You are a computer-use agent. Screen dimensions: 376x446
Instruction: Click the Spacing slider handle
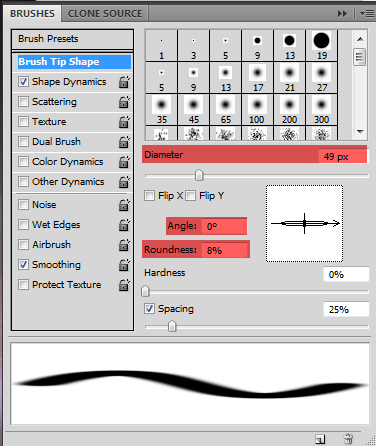172,326
